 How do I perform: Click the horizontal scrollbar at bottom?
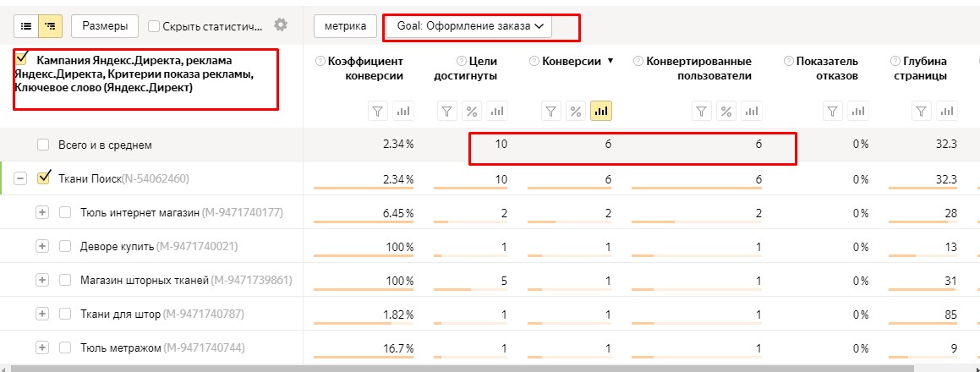click(x=457, y=368)
